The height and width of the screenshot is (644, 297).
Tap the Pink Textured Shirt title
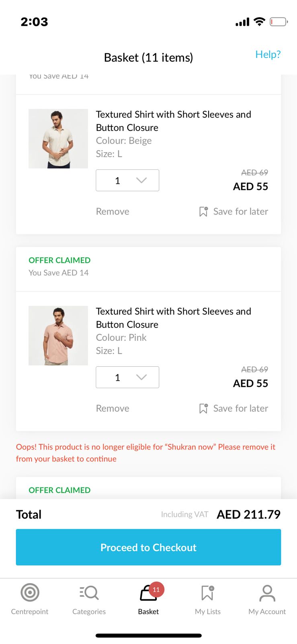tap(173, 318)
